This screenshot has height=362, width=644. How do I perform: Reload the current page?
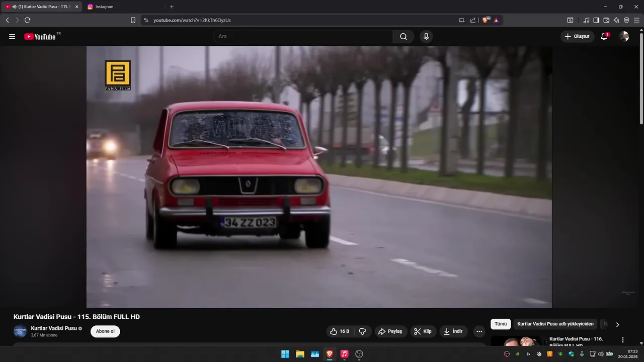28,20
